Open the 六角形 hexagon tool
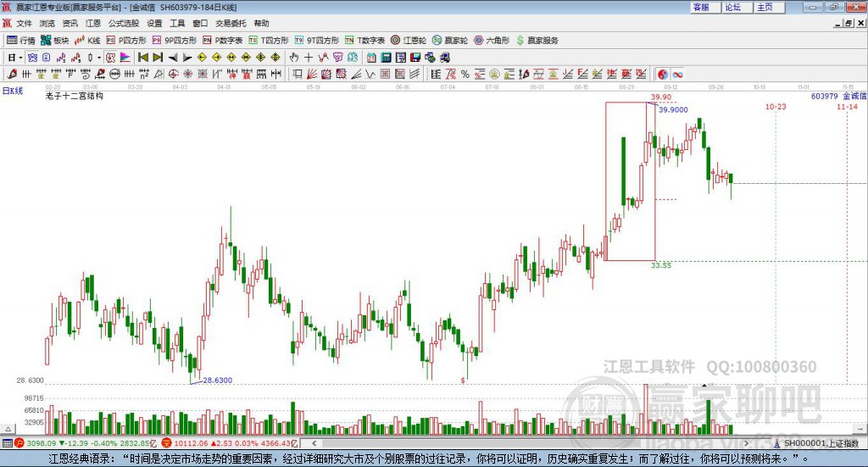Screen dimensions: 868x467 (x=491, y=41)
